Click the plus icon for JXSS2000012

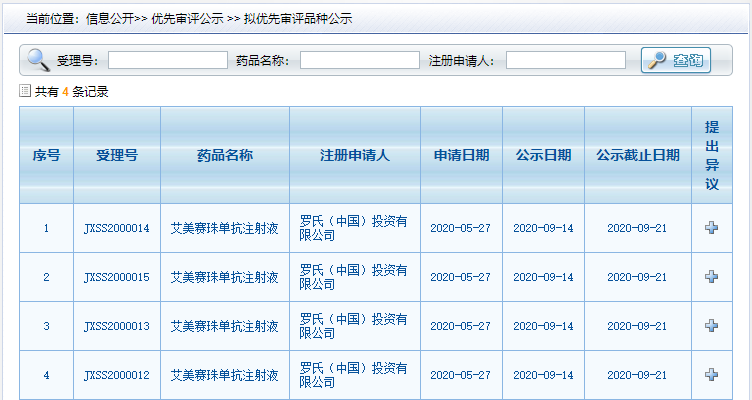coord(711,374)
